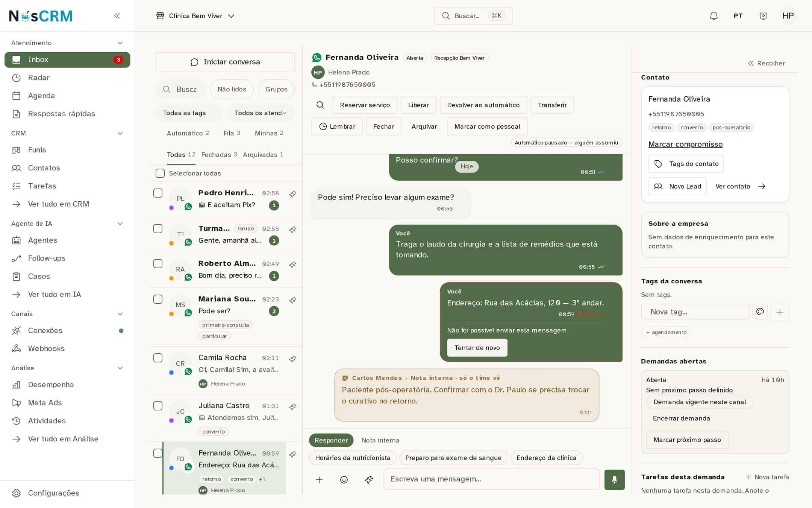Viewport: 812px width, 508px height.
Task: Open Conexões in sidebar
Action: (67, 330)
